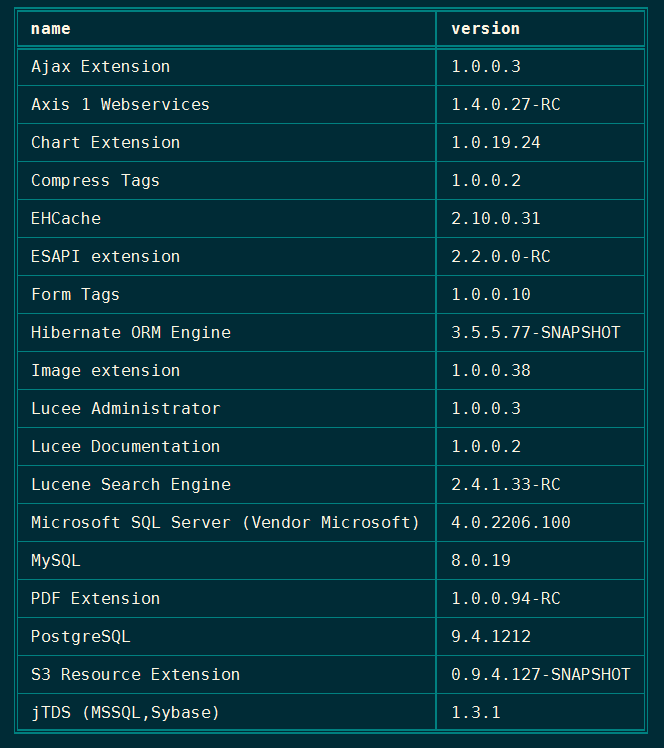Image resolution: width=664 pixels, height=748 pixels.
Task: Select Lucee Documentation name cell
Action: coord(125,447)
